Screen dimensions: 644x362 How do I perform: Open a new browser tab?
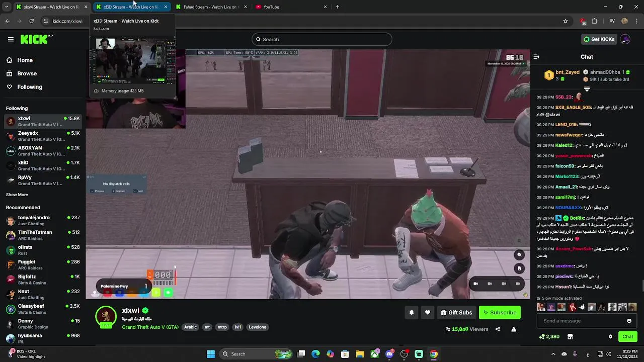coord(337,7)
